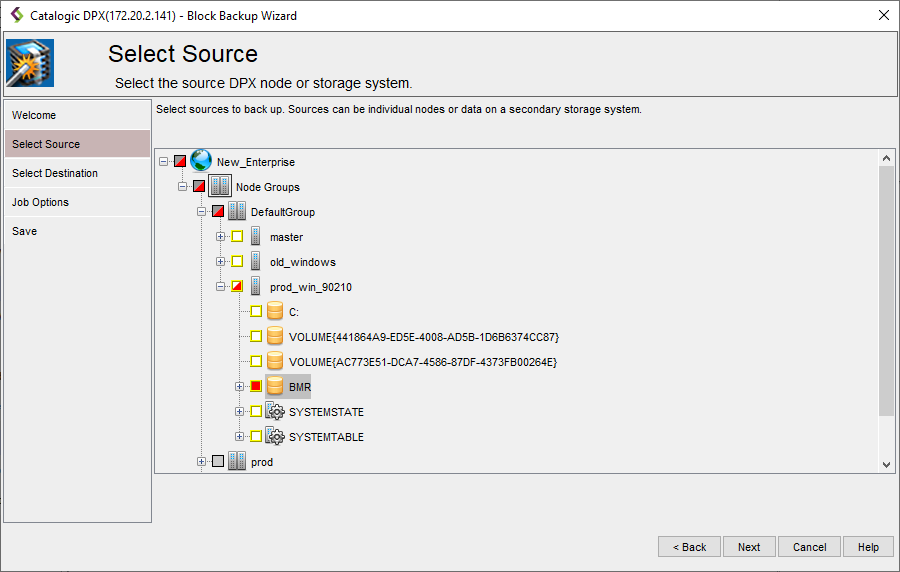Screen dimensions: 900x572
Task: Expand the prod group node
Action: [202, 462]
